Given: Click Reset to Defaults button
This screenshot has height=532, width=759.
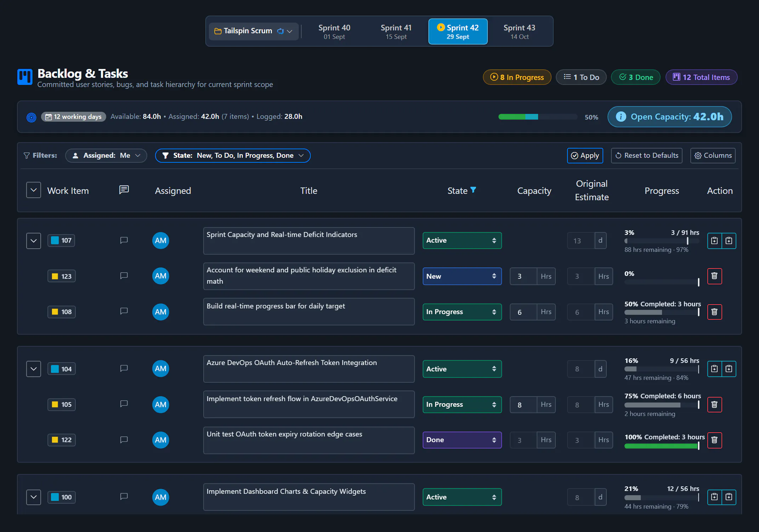Looking at the screenshot, I should 647,156.
